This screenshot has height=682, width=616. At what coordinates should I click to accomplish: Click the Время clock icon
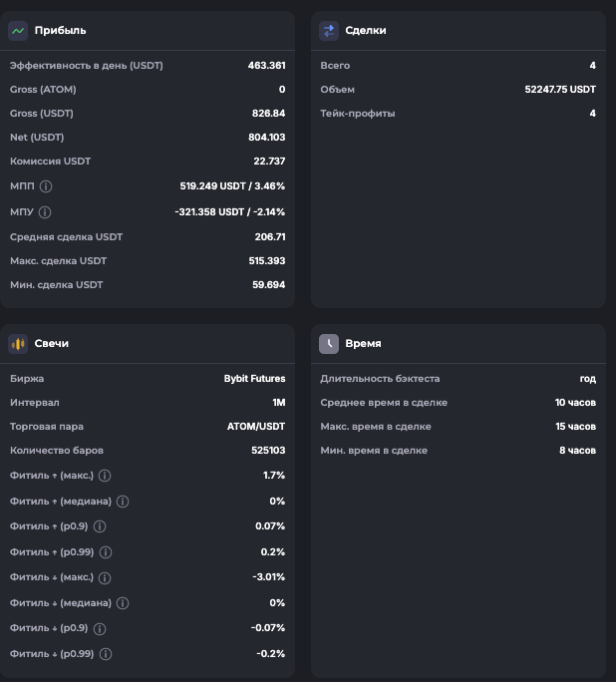[329, 344]
